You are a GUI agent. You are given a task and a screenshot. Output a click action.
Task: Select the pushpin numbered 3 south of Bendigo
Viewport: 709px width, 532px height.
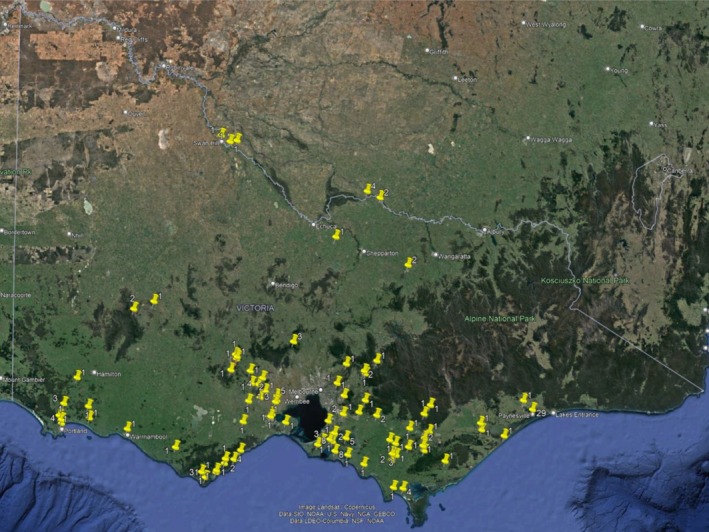click(x=294, y=339)
